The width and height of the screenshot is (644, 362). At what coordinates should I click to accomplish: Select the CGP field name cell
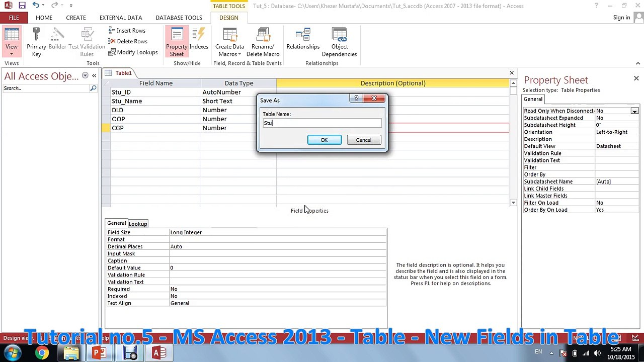click(x=155, y=128)
